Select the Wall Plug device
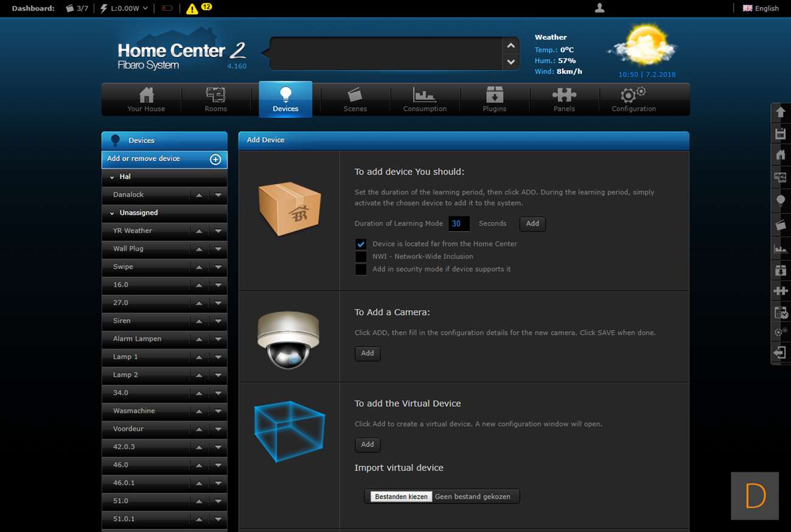Viewport: 791px width, 532px height. click(128, 249)
